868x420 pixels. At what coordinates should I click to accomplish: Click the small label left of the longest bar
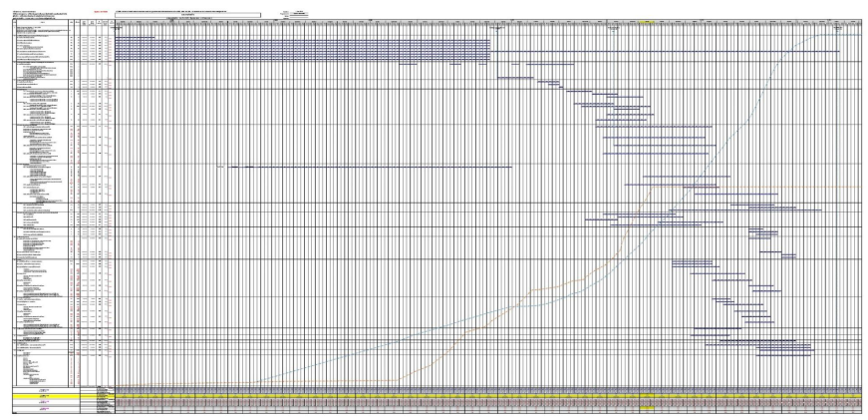point(220,167)
